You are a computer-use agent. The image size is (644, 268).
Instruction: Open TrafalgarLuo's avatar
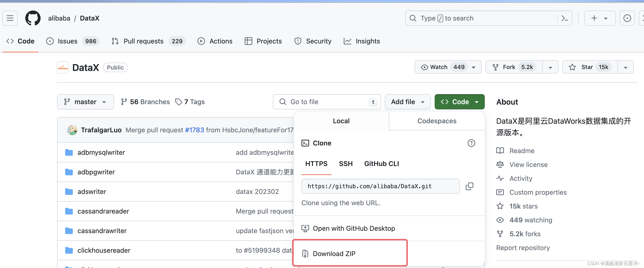[x=72, y=130]
